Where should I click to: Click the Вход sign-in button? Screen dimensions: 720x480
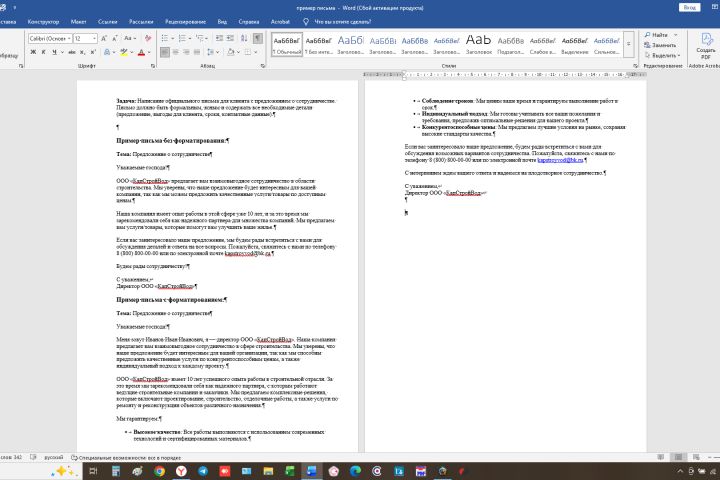(x=689, y=7)
